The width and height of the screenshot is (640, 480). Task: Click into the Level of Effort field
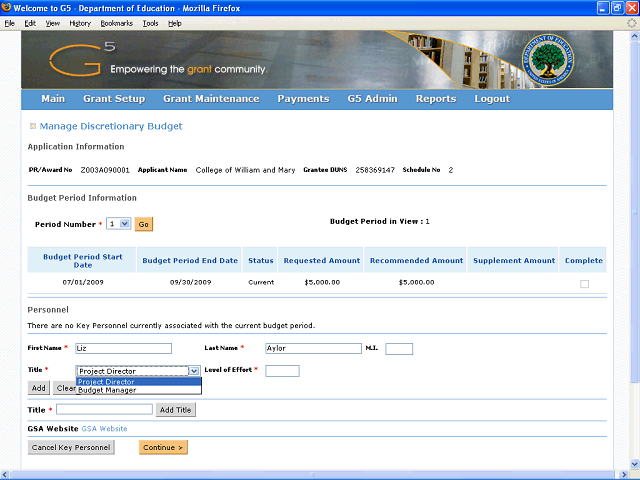click(282, 371)
